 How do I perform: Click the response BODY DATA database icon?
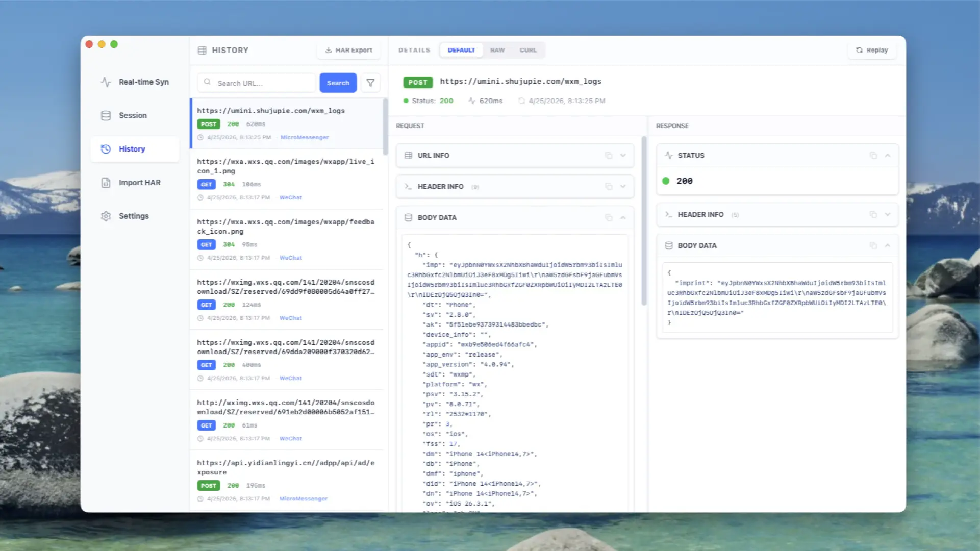coord(669,246)
